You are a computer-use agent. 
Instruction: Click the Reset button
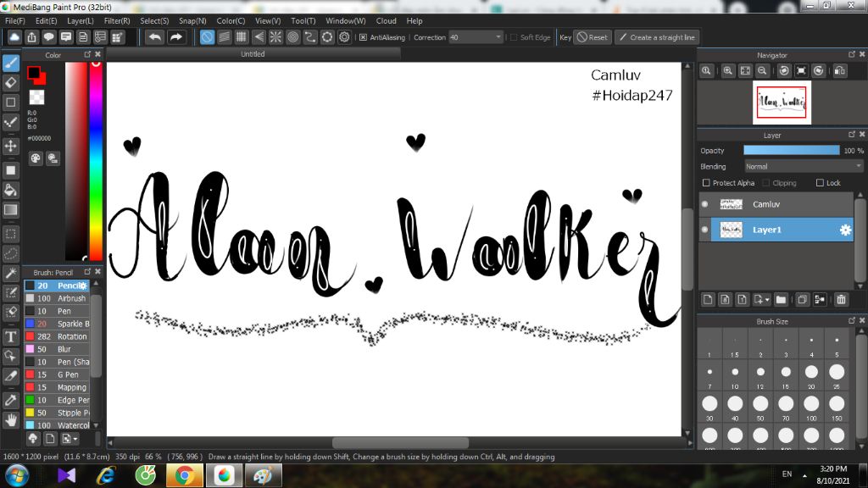pyautogui.click(x=593, y=37)
